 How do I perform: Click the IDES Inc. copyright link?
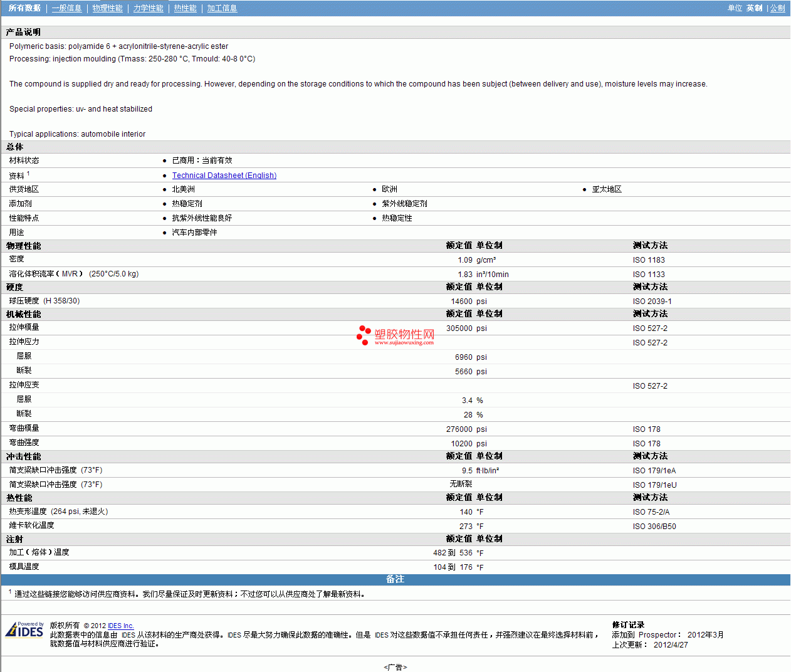point(120,626)
